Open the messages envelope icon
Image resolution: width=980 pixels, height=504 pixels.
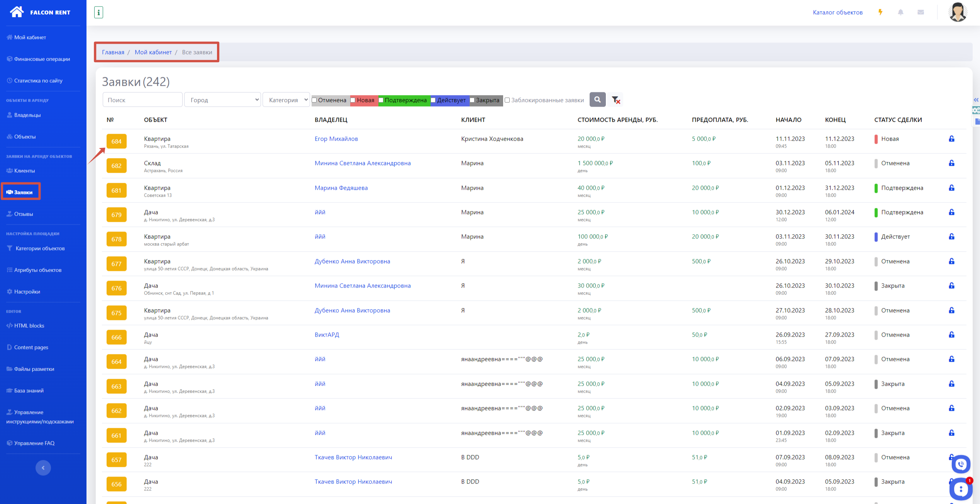pyautogui.click(x=921, y=12)
